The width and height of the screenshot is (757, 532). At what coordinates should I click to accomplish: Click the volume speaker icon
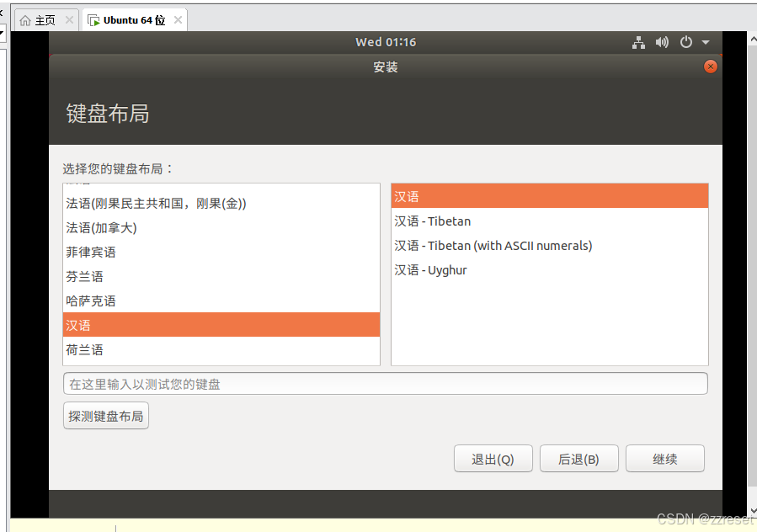coord(662,42)
